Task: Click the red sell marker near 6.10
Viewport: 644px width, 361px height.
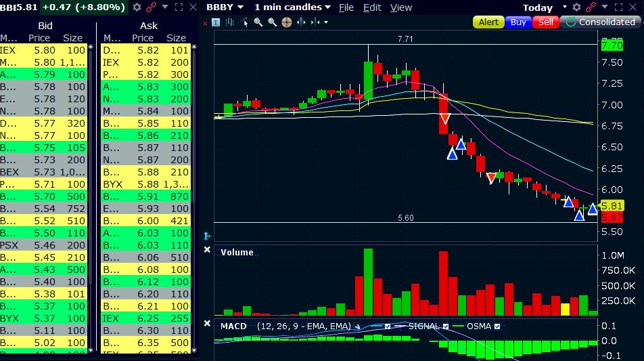Action: coord(491,178)
